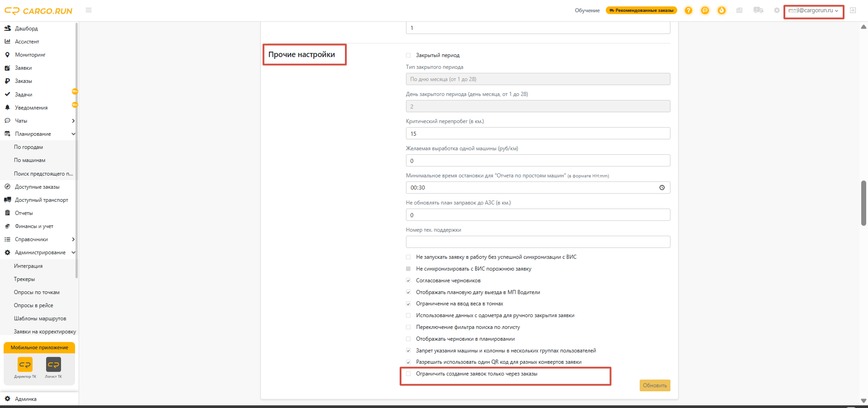Open the Обучение link
The image size is (868, 408).
pos(587,10)
